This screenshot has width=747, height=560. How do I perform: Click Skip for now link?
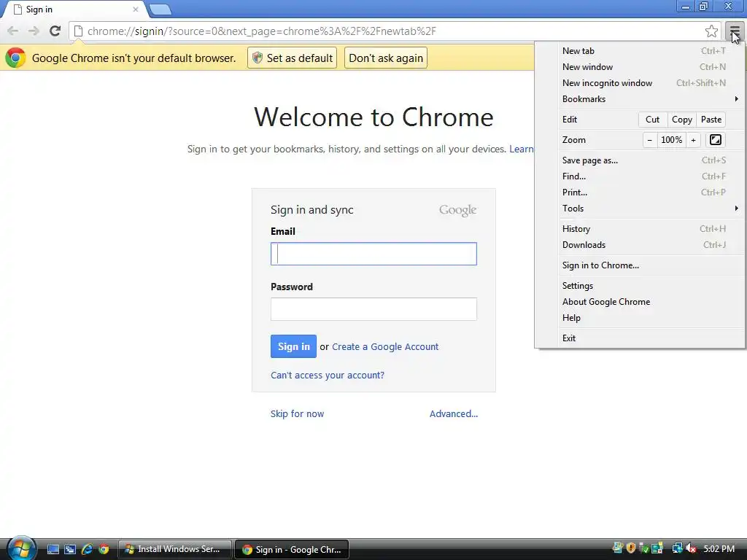[x=298, y=414]
